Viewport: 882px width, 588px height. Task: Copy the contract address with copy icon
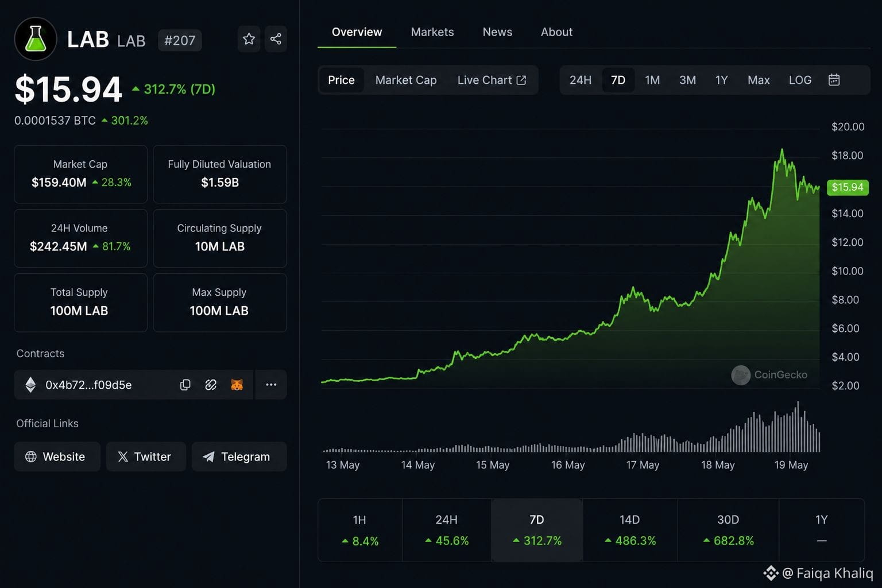(x=185, y=385)
